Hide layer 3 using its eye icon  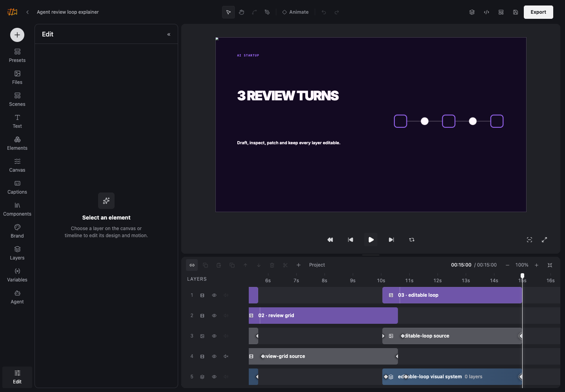pos(214,336)
